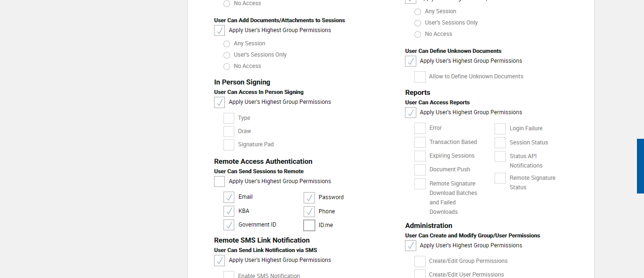Toggle highest group permissions under Access In Person Signing

coord(220,102)
